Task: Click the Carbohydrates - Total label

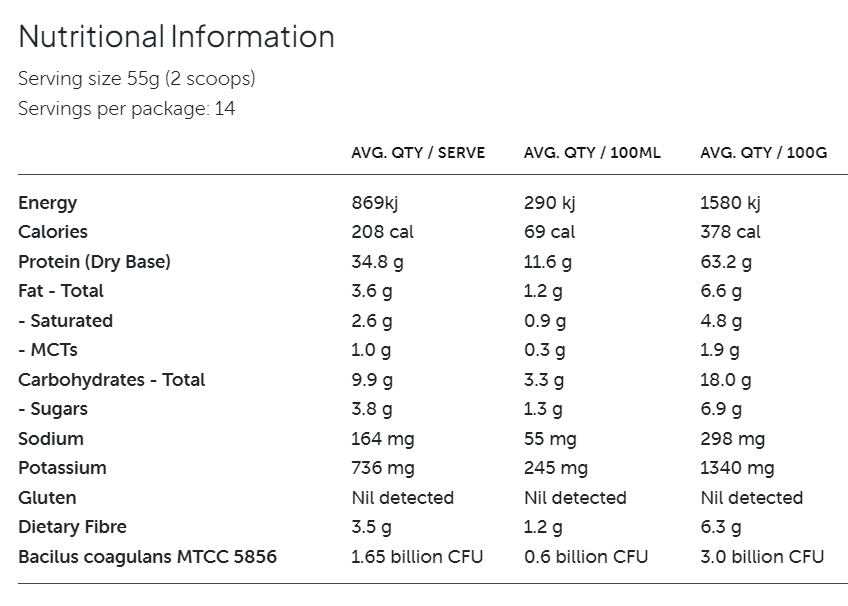Action: coord(111,380)
